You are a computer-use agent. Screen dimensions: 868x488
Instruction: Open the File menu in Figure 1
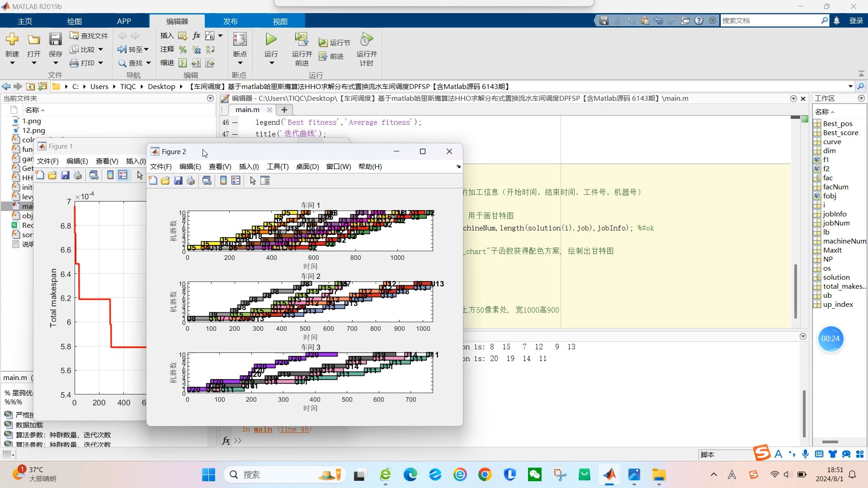(x=47, y=161)
